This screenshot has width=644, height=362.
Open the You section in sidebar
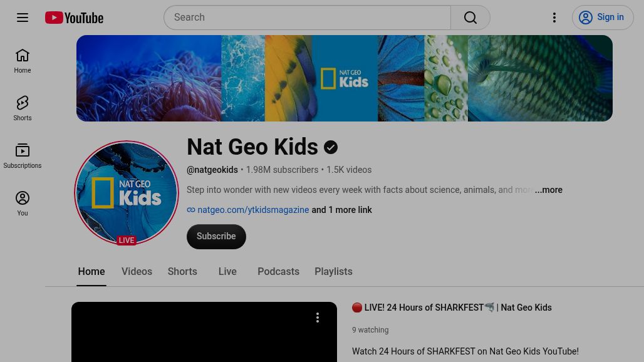click(23, 204)
